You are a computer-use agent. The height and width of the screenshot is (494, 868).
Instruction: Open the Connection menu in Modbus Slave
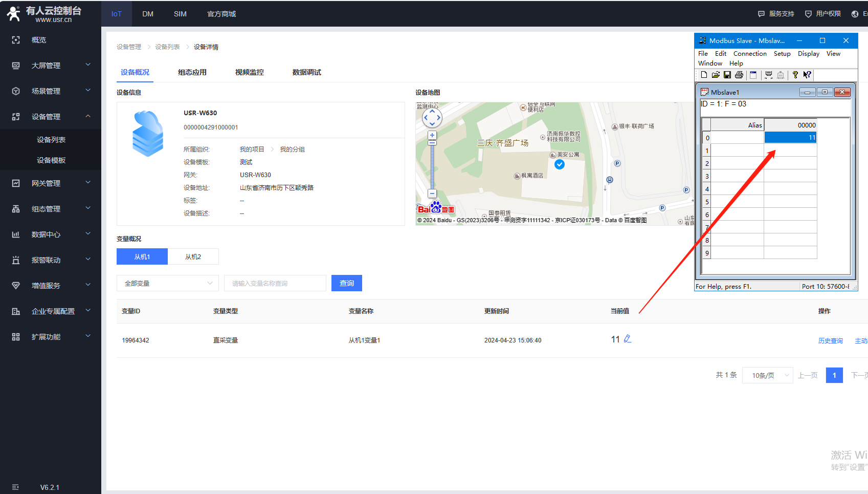[x=749, y=54]
